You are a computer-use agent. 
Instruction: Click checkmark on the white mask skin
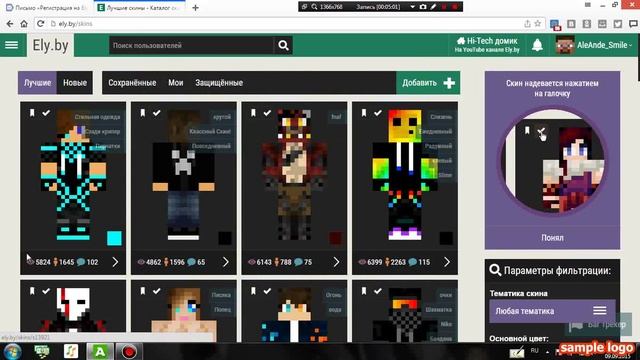(46, 291)
